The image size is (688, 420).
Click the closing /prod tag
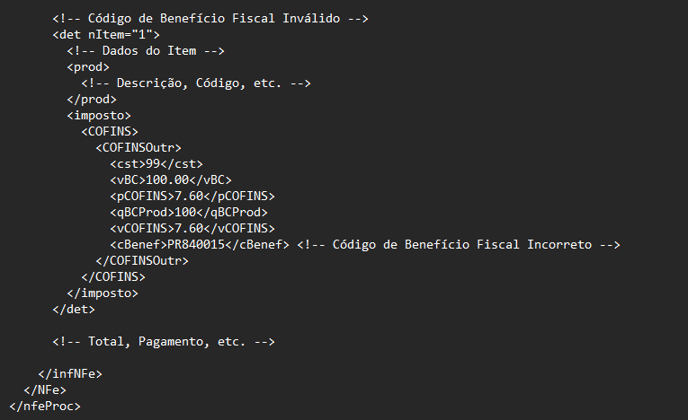(92, 99)
